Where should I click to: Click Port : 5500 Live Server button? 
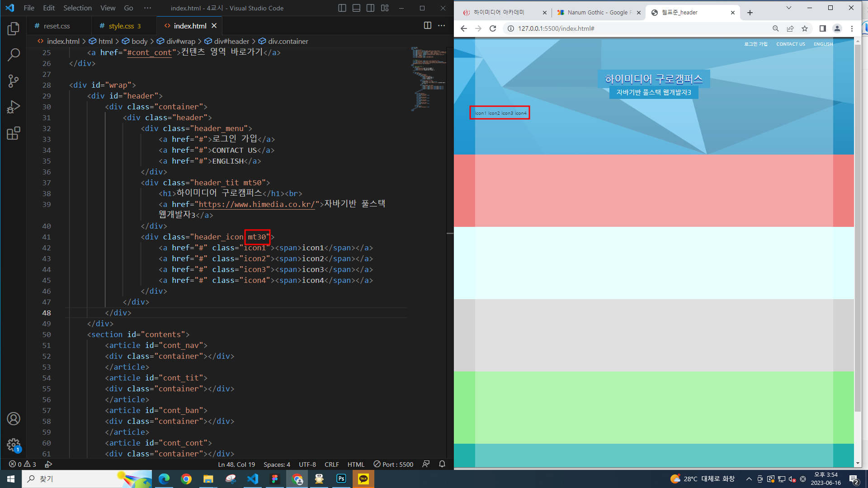393,465
